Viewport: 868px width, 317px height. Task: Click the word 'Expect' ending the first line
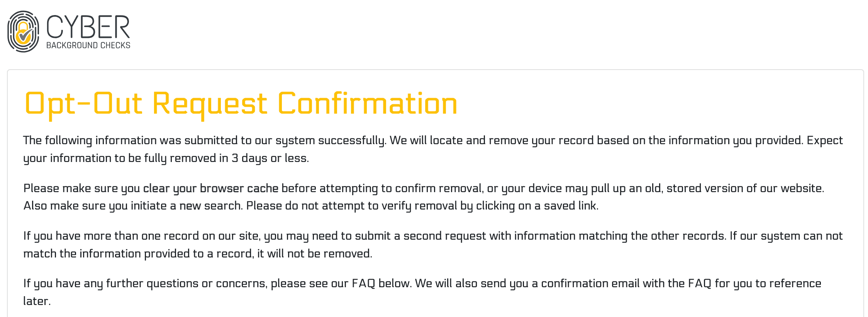(x=824, y=140)
